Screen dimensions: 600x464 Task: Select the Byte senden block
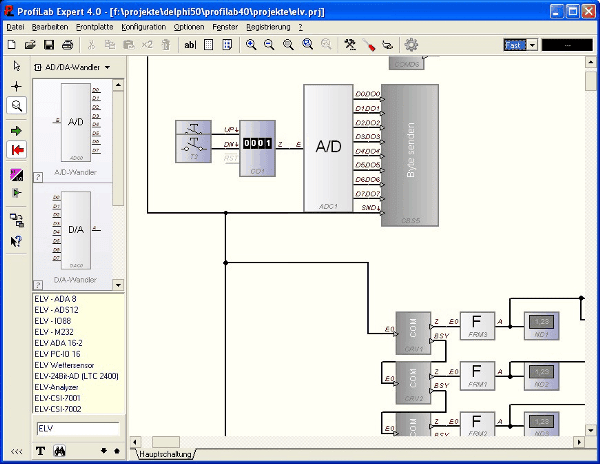410,155
